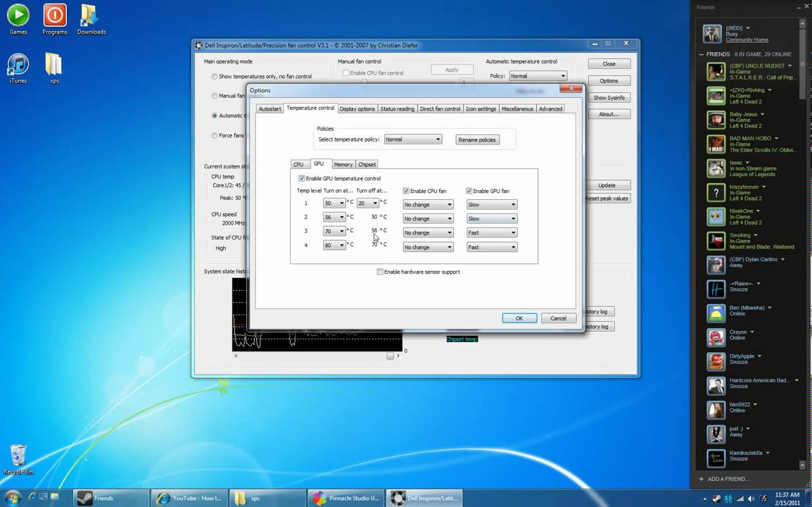Show hidden system tray icons
The height and width of the screenshot is (507, 812).
click(x=704, y=499)
